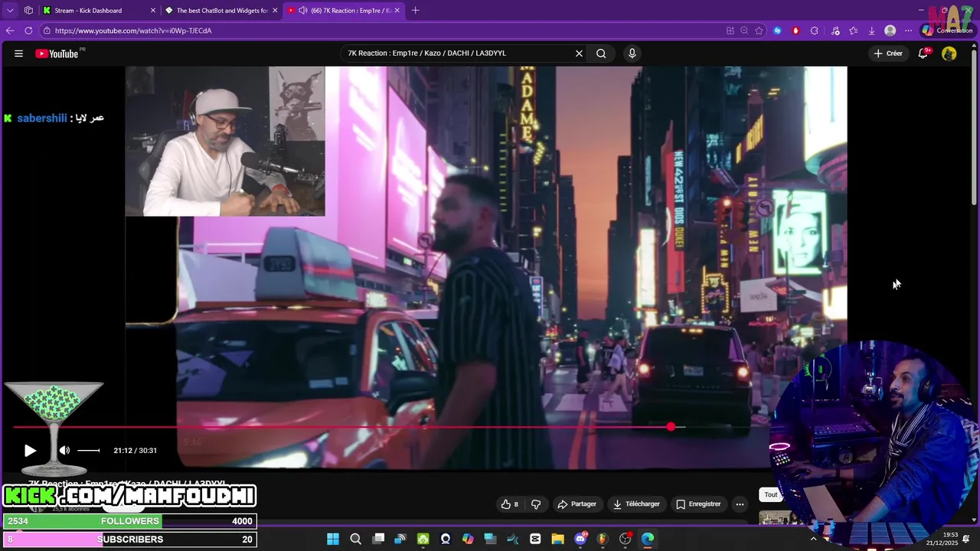Start voice search with the microphone
Image resolution: width=980 pixels, height=551 pixels.
coord(632,54)
